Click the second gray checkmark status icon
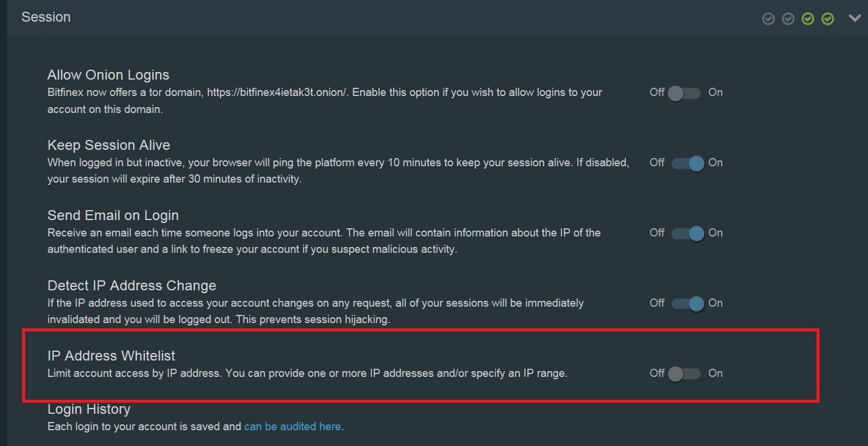 pyautogui.click(x=788, y=18)
